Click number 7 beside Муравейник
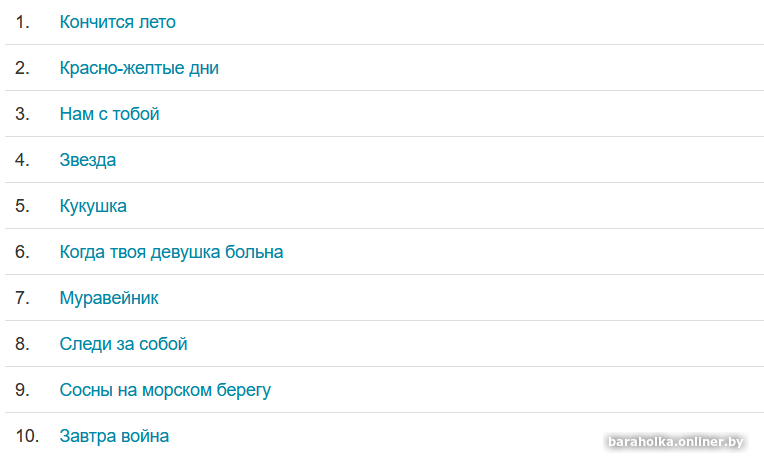This screenshot has height=463, width=764. click(x=22, y=298)
